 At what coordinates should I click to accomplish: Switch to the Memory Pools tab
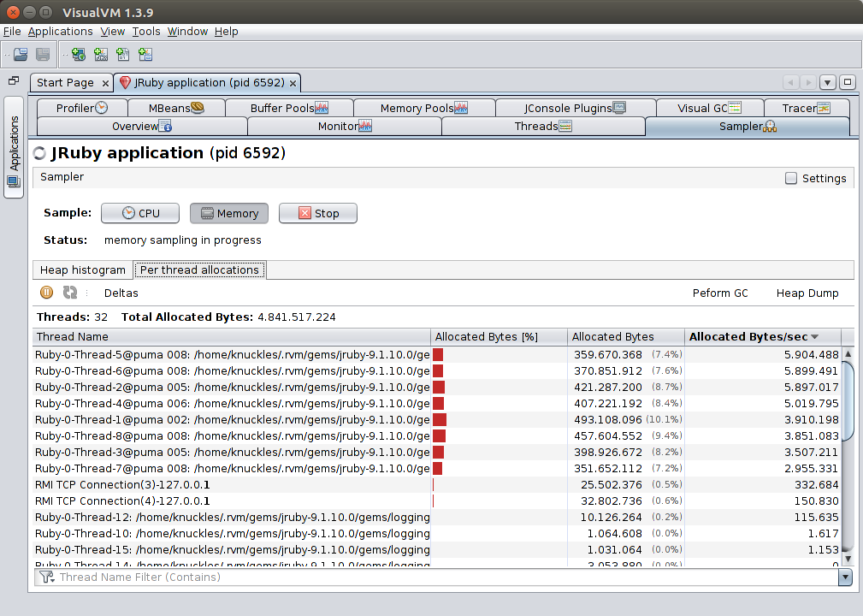(423, 108)
